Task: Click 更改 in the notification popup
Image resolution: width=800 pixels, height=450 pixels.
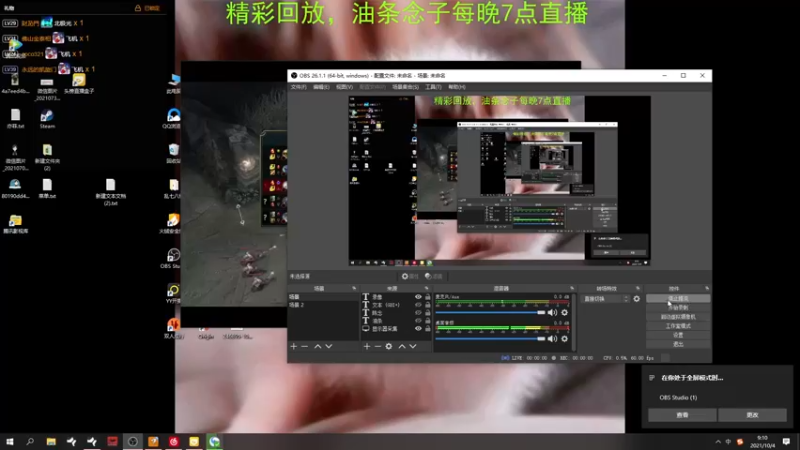Action: [752, 415]
